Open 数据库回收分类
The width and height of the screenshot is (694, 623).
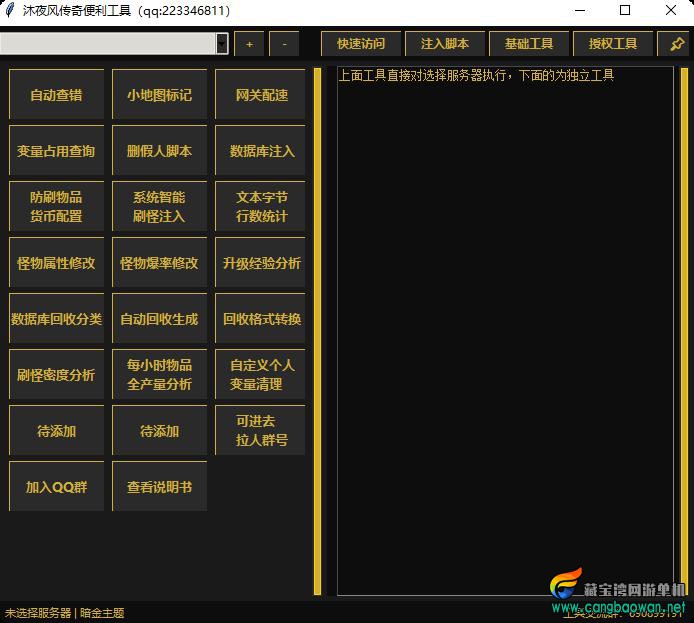pyautogui.click(x=56, y=318)
